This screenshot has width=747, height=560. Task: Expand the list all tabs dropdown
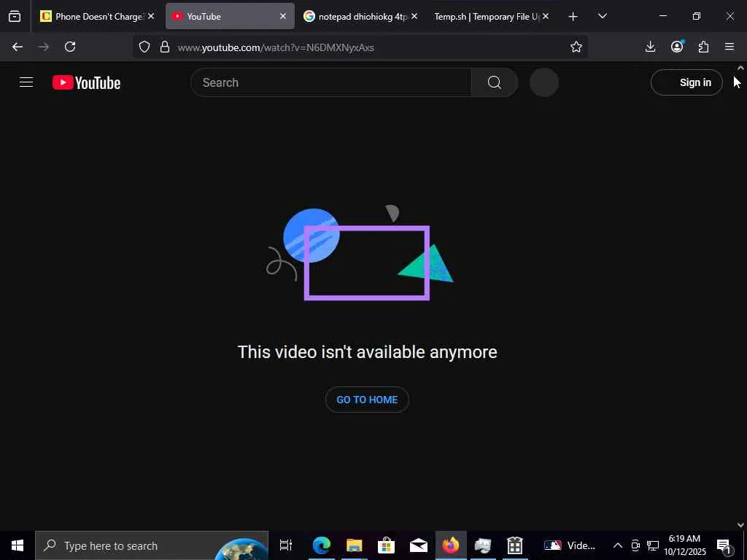[x=602, y=16]
